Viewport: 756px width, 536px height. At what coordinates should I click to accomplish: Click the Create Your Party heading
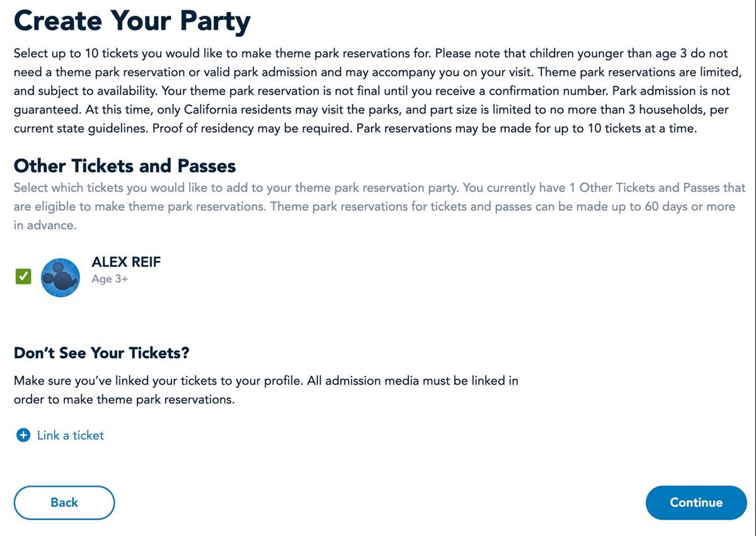point(132,21)
